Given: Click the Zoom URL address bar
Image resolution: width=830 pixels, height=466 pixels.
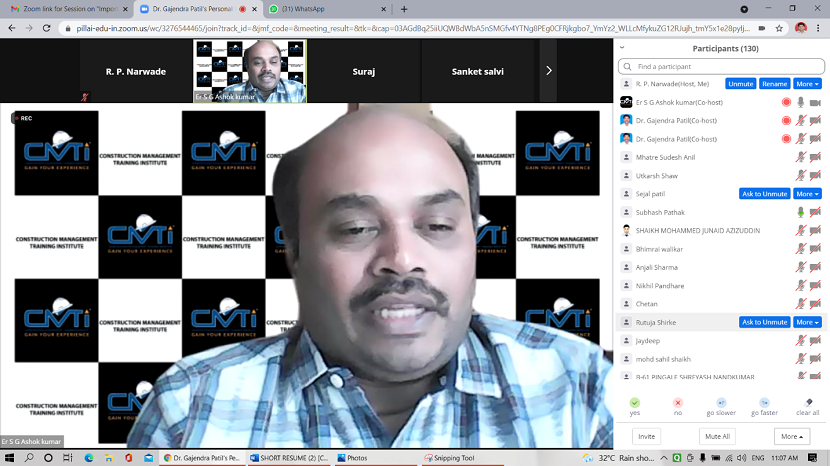Looking at the screenshot, I should (413, 28).
